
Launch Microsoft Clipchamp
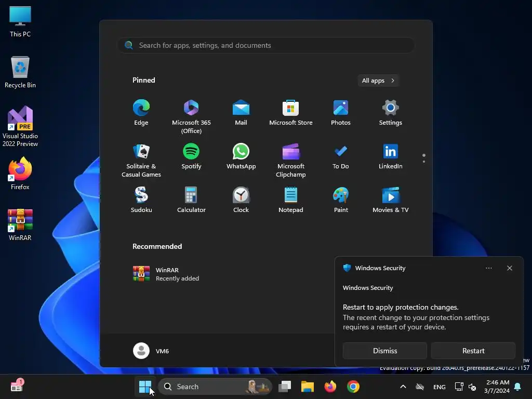[x=291, y=161]
